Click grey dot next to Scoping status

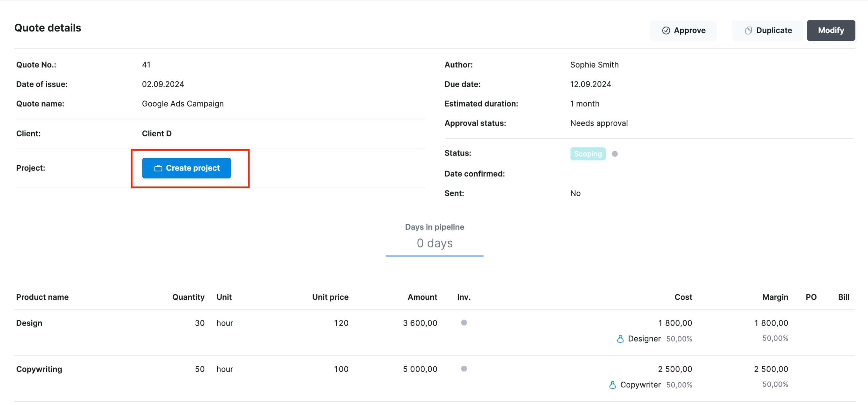click(x=615, y=154)
